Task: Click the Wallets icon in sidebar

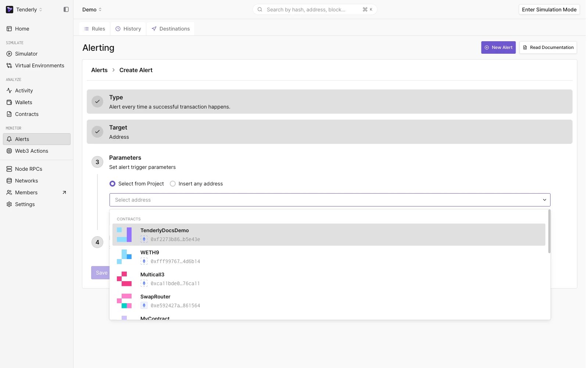Action: point(9,102)
